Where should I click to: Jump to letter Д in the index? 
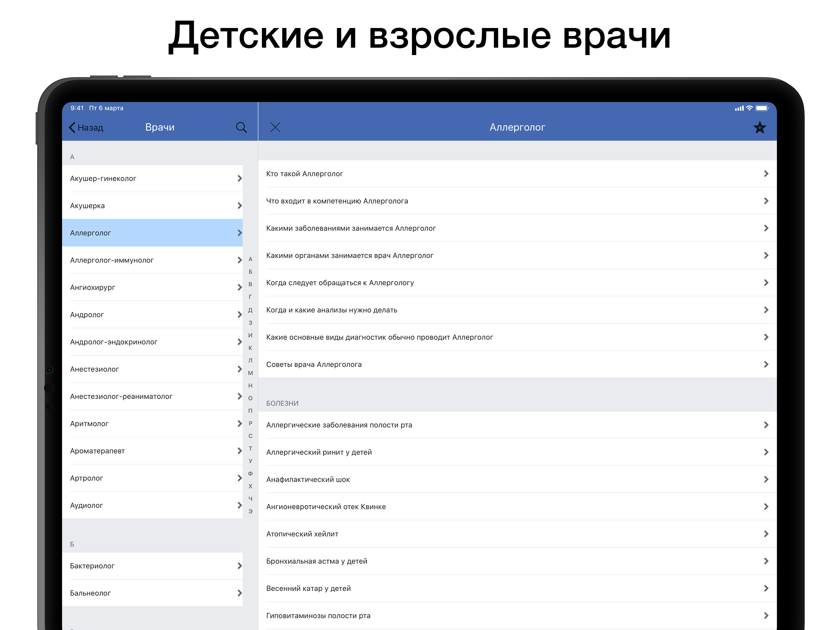pyautogui.click(x=250, y=310)
